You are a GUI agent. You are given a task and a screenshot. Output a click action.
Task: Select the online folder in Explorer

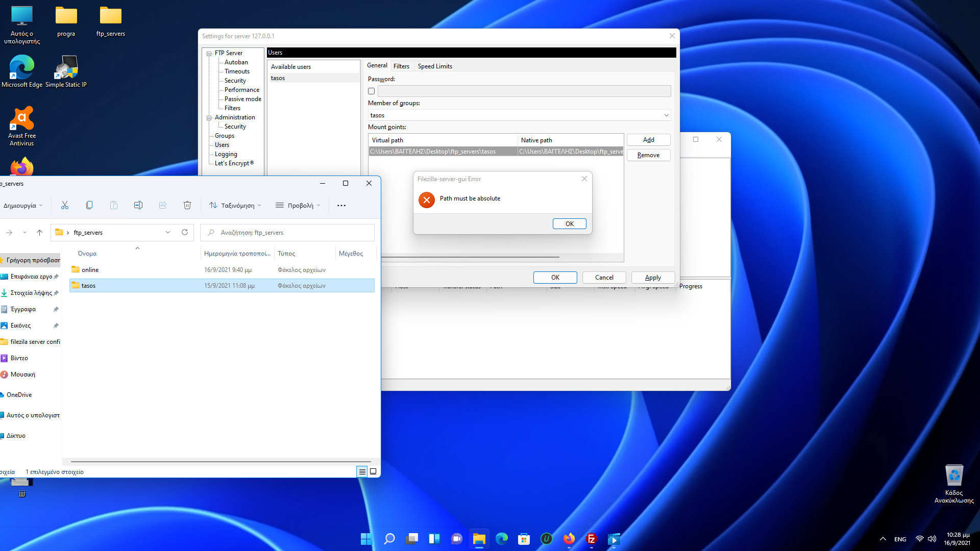[x=222, y=269]
